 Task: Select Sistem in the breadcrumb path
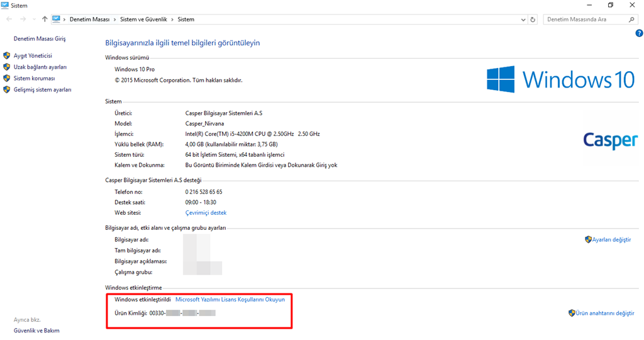(x=186, y=20)
